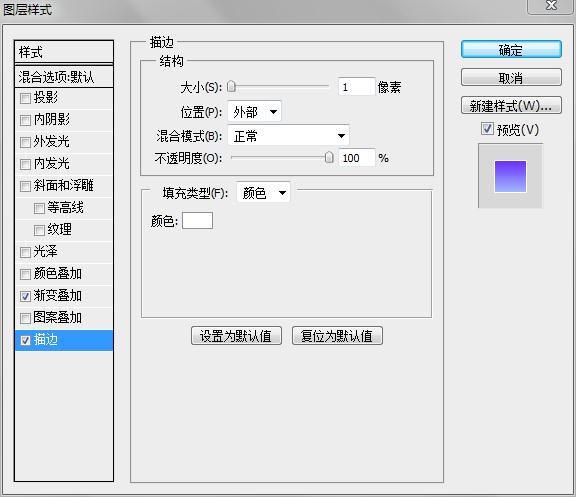Uncheck the 渐变叠加 checkbox

pos(25,296)
